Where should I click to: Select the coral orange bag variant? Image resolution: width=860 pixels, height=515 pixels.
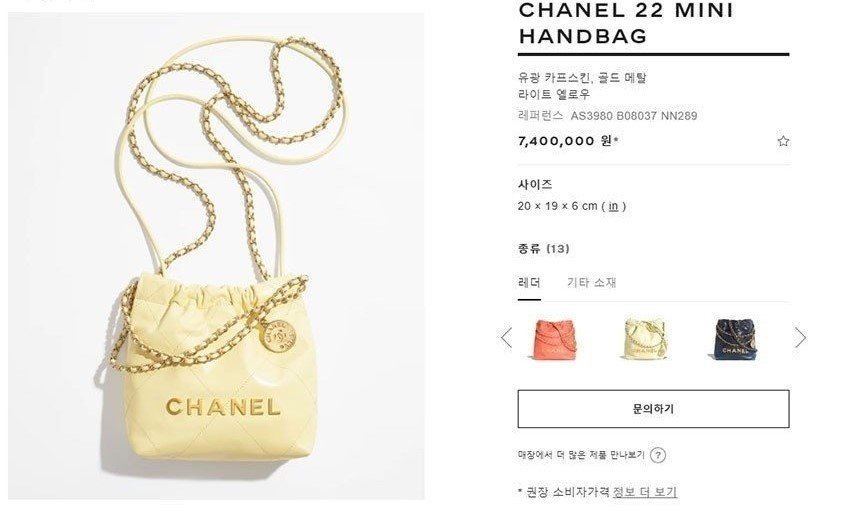(555, 339)
